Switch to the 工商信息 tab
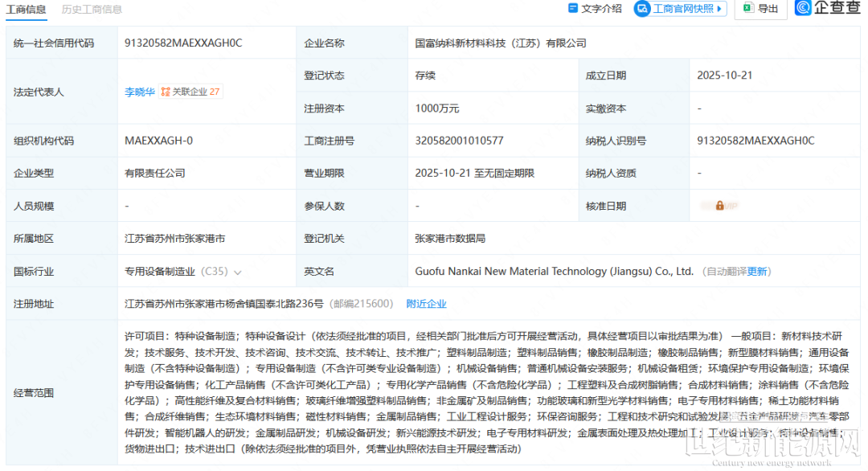 (27, 9)
